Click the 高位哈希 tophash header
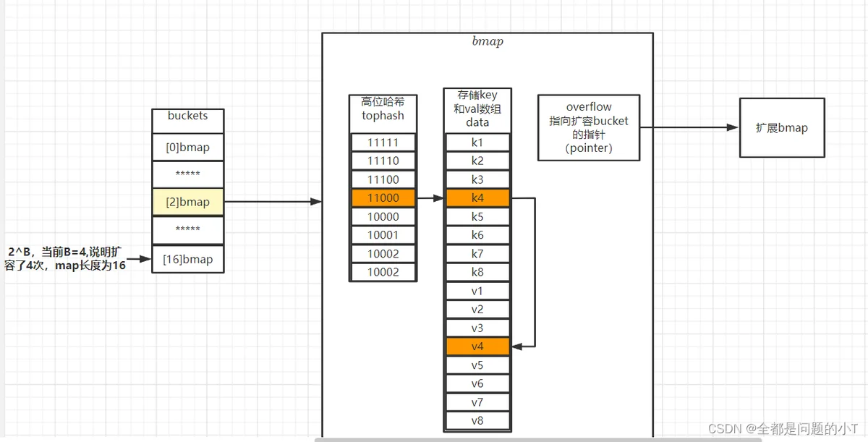This screenshot has width=868, height=442. click(383, 114)
